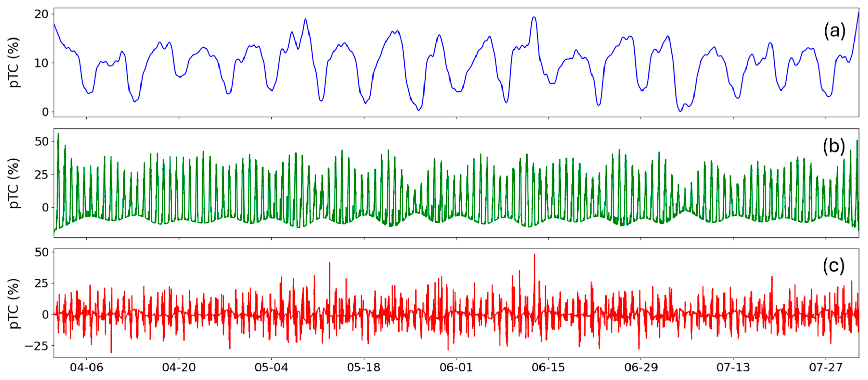Click the green plot's pTC (%) axis label
This screenshot has height=380, width=868.
coord(14,183)
